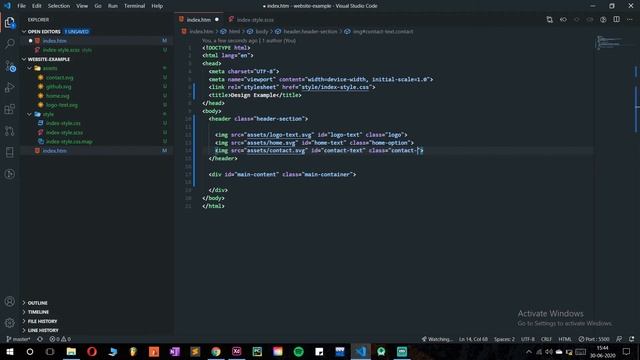Show hidden system tray icons
The height and width of the screenshot is (360, 640).
tap(529, 351)
